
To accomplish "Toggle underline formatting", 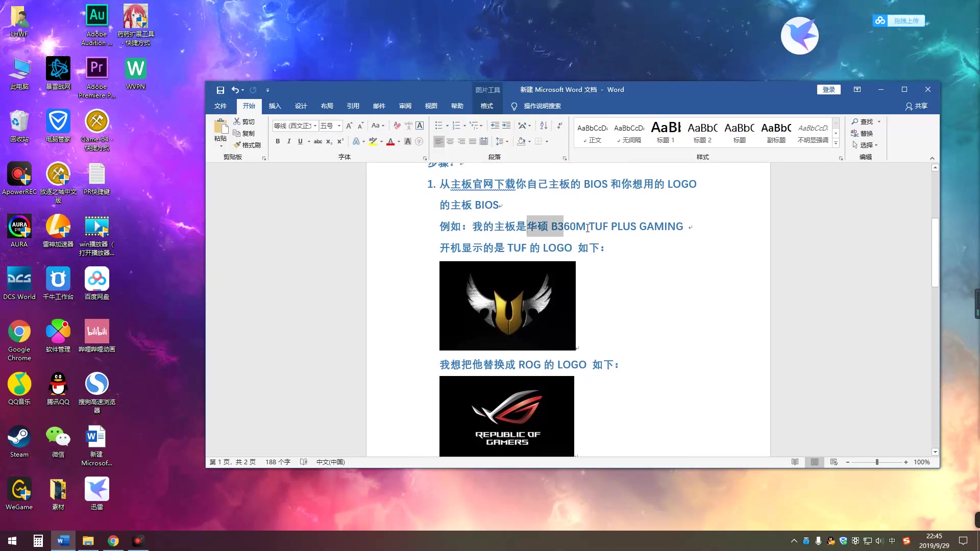I will point(300,141).
